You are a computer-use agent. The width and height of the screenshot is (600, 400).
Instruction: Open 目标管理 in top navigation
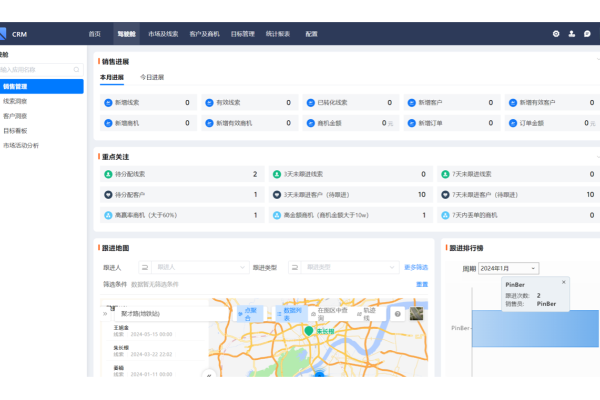[x=243, y=34]
